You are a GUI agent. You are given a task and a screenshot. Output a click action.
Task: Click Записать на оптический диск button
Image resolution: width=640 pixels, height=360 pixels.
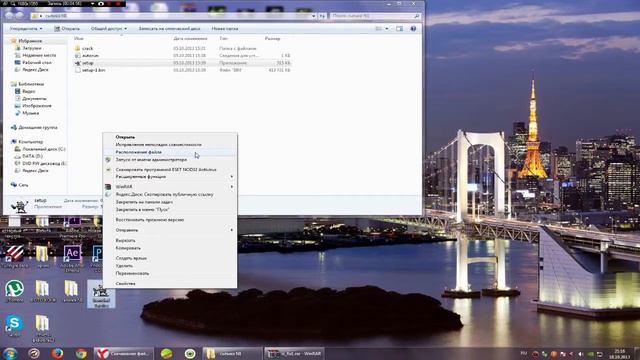(169, 29)
